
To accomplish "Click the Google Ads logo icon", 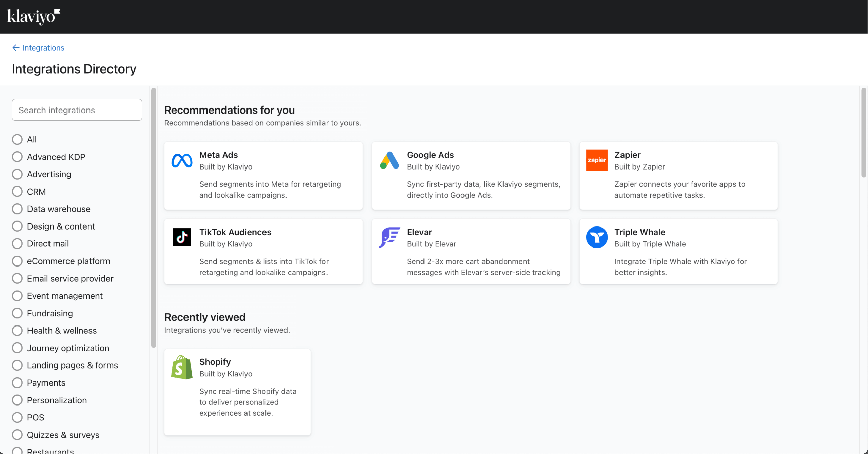I will tap(390, 160).
